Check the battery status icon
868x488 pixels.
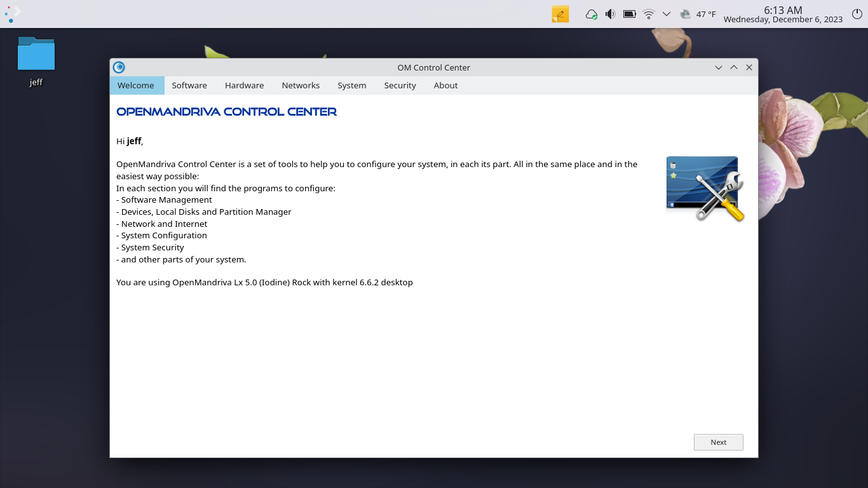point(630,14)
